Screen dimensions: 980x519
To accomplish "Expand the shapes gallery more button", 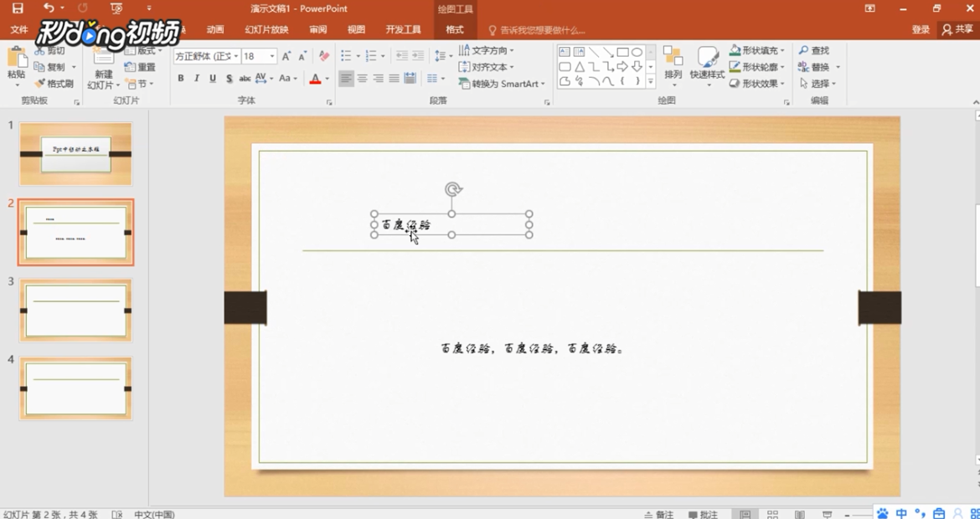I will click(x=651, y=81).
